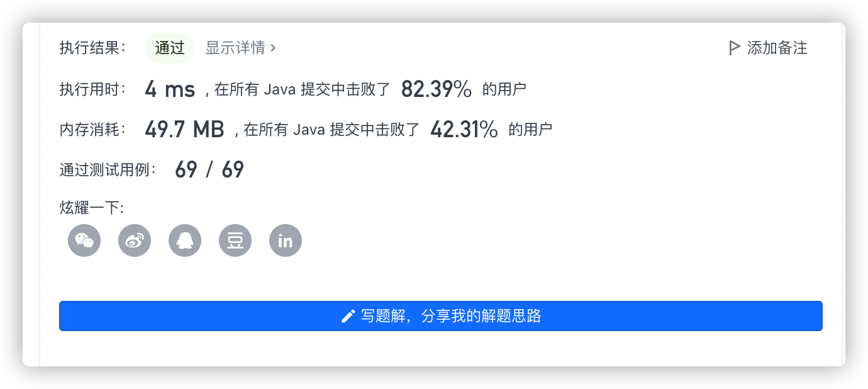Image resolution: width=868 pixels, height=389 pixels.
Task: Click the 49.7 MB memory value
Action: click(184, 130)
